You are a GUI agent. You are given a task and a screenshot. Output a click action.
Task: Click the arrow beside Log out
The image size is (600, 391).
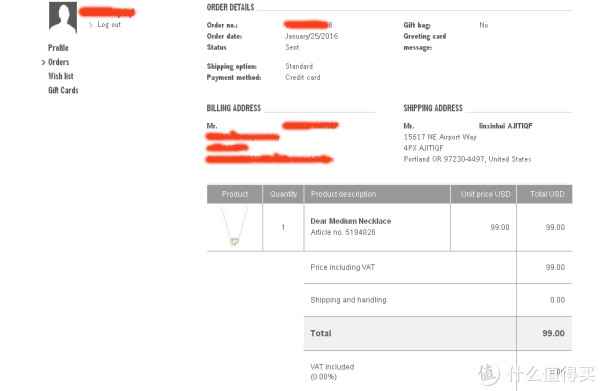[x=90, y=25]
